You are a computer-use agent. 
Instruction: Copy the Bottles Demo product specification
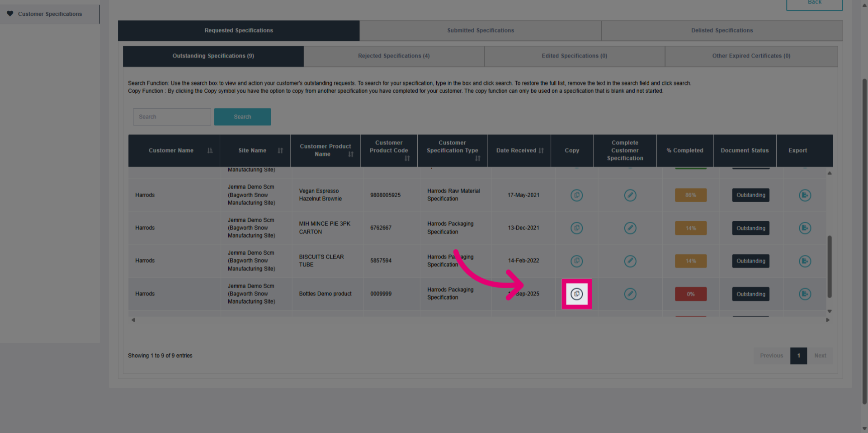(576, 294)
